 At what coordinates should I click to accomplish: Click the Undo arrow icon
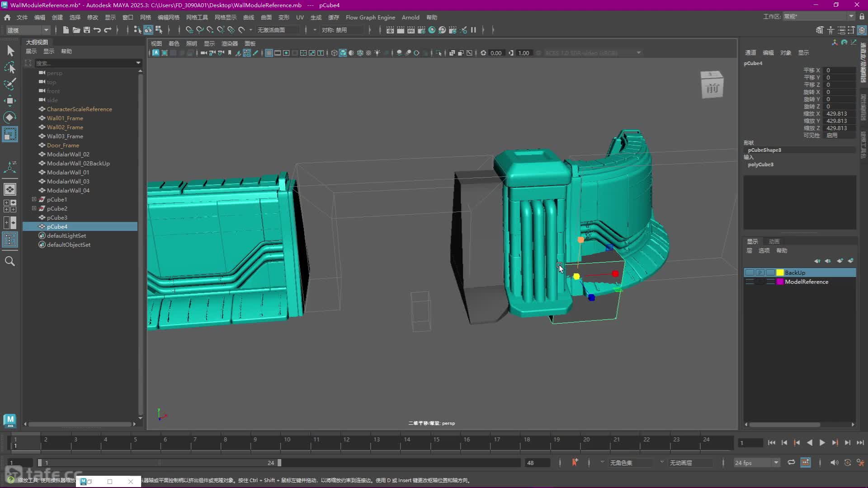97,30
